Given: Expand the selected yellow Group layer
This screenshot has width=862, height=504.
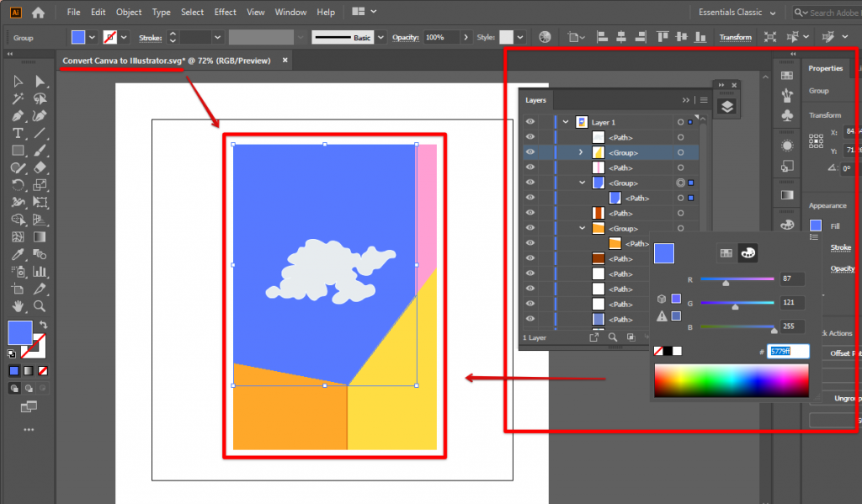Looking at the screenshot, I should (x=581, y=152).
